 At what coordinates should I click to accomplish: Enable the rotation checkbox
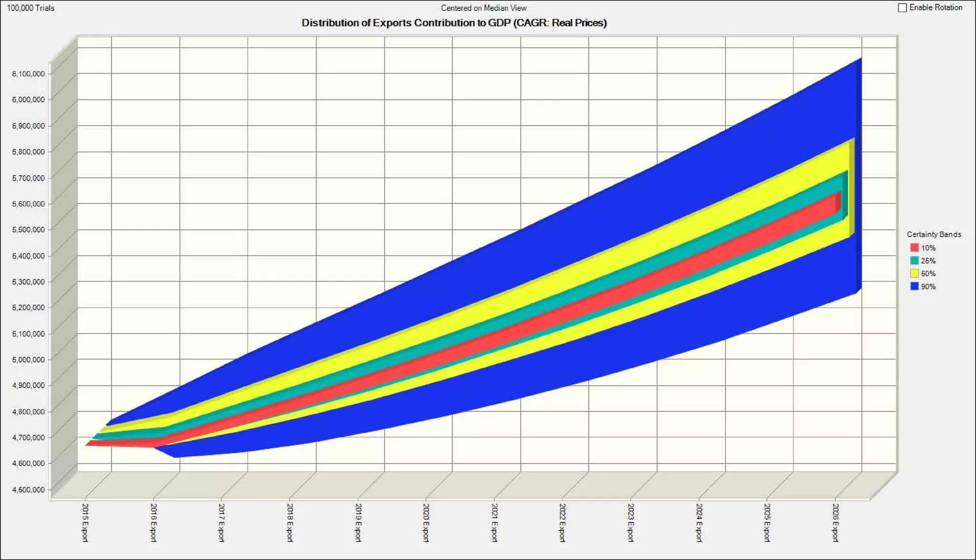[902, 8]
